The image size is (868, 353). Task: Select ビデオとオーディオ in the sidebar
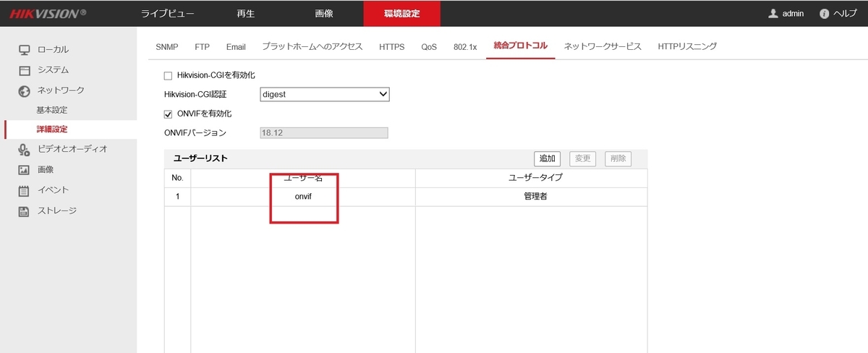pyautogui.click(x=72, y=149)
